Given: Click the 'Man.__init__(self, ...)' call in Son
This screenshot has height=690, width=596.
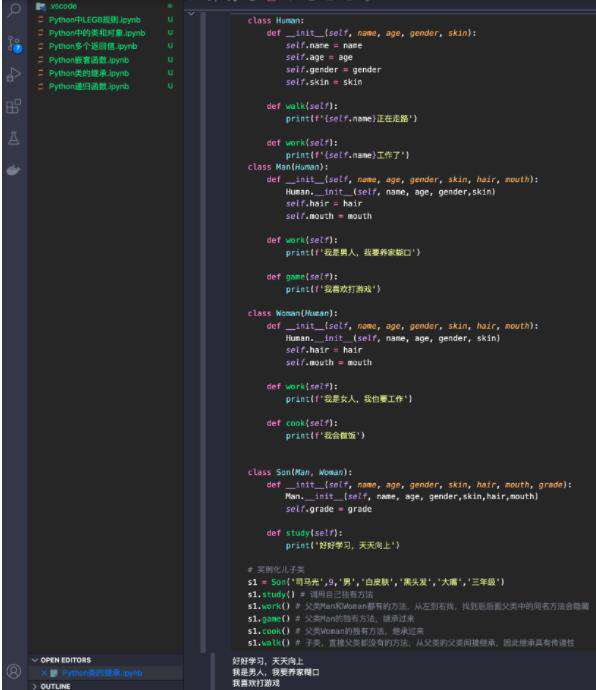Looking at the screenshot, I should coord(411,496).
